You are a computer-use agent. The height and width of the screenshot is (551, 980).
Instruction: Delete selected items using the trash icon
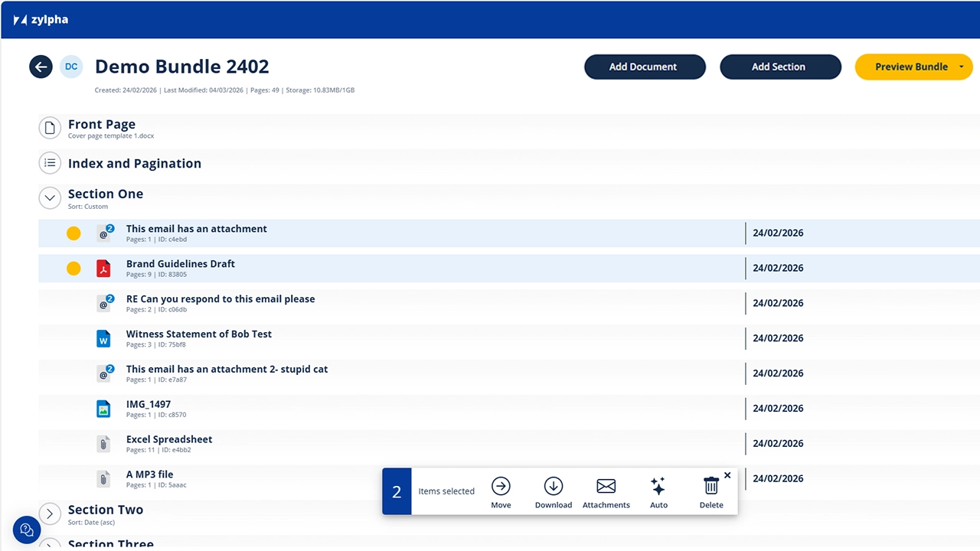coord(710,486)
